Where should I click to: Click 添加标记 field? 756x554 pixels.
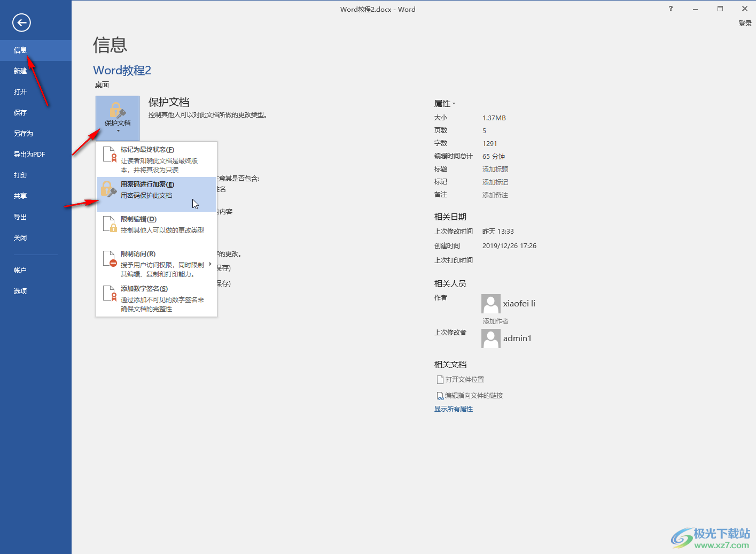point(495,182)
